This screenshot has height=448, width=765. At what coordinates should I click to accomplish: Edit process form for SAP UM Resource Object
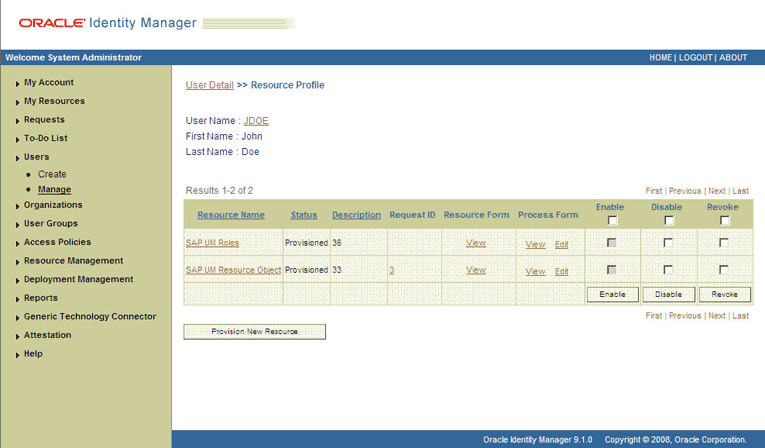(x=562, y=271)
